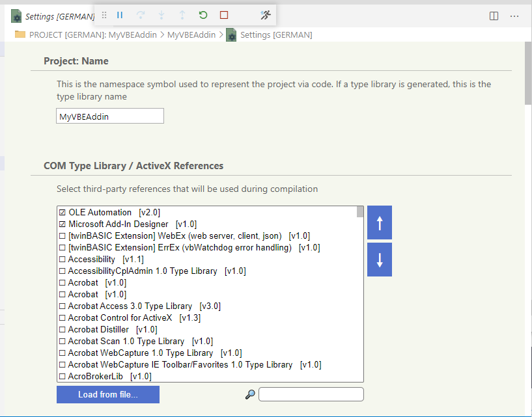The image size is (532, 417).
Task: Enable the twinBASIC WebEx extension checkbox
Action: coord(63,236)
